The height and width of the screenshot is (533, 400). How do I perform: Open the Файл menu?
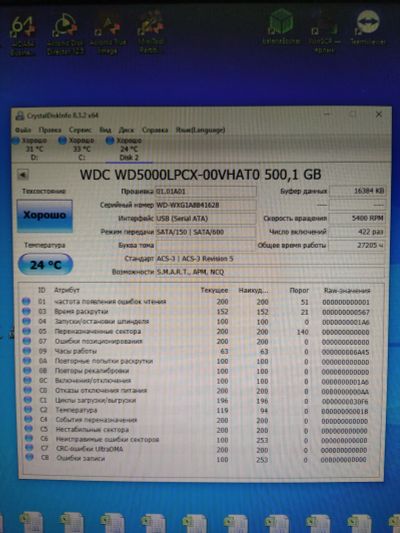[x=23, y=130]
